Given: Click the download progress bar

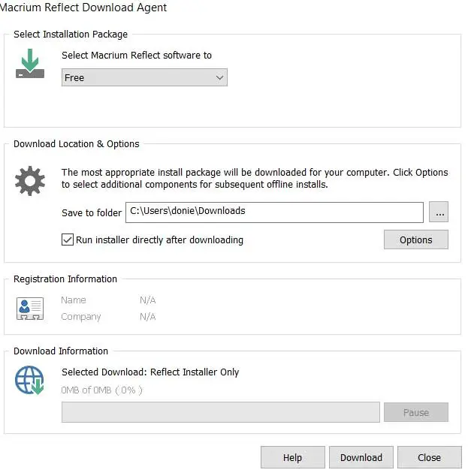Looking at the screenshot, I should click(220, 412).
